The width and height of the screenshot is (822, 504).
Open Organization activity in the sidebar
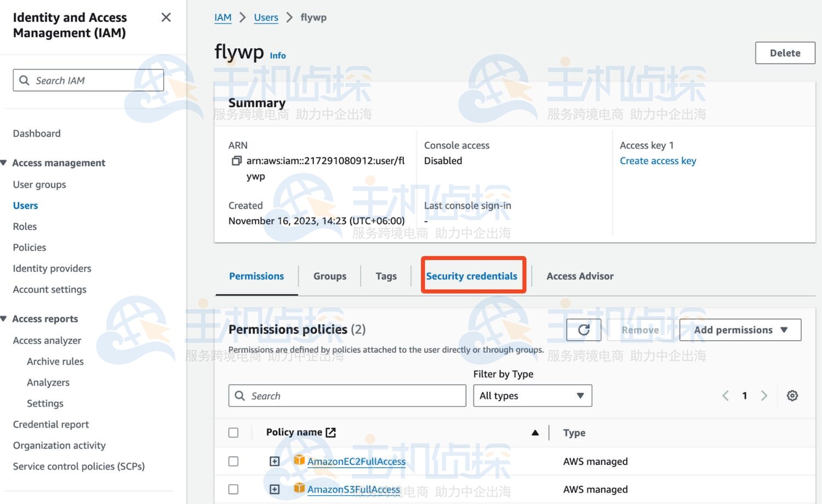pyautogui.click(x=59, y=445)
